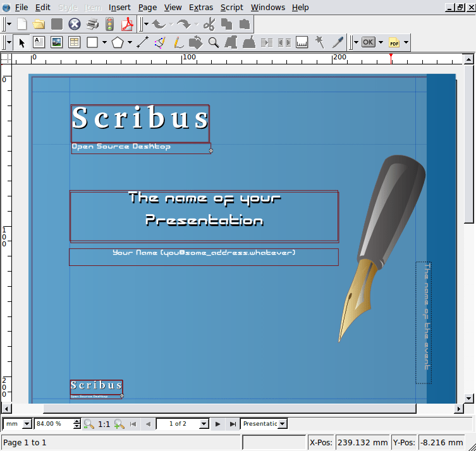Select the Rotate Item tool
The image size is (476, 451).
pyautogui.click(x=196, y=42)
